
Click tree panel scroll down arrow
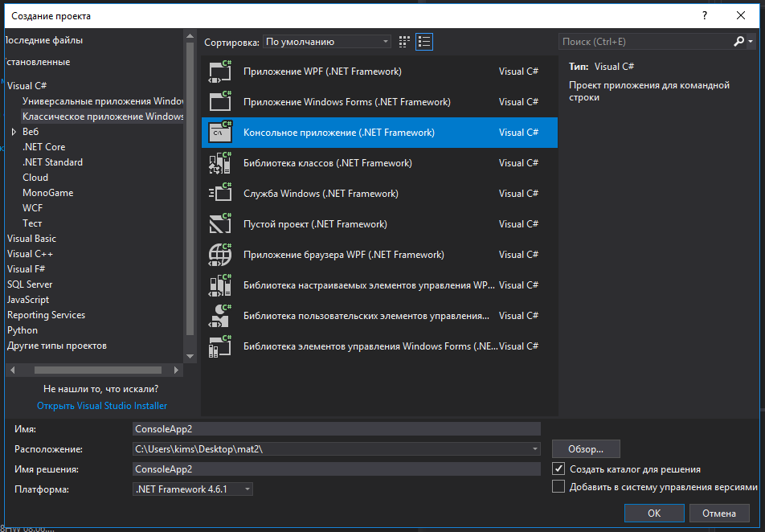[190, 357]
